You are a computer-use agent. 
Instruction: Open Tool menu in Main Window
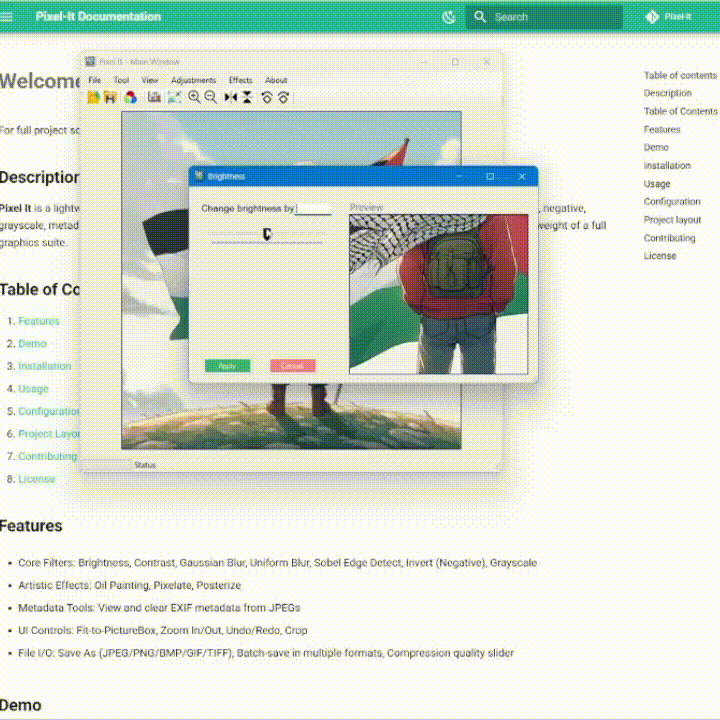click(x=121, y=80)
